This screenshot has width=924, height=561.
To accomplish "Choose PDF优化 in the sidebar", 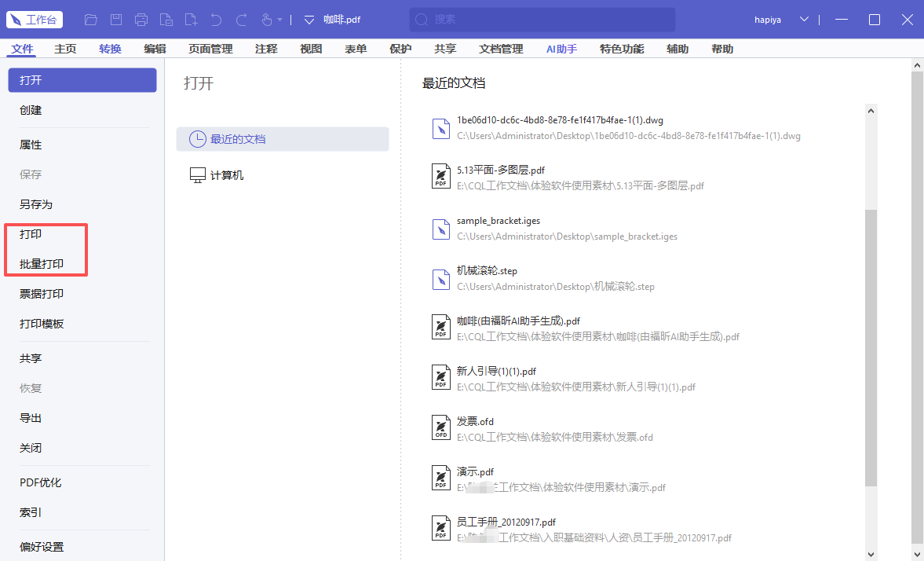I will click(40, 482).
